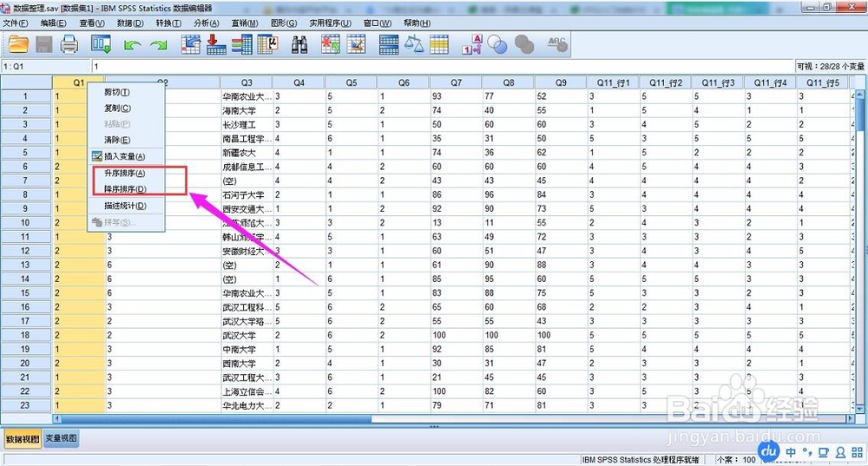Open the 直销(M) menu

tap(245, 23)
